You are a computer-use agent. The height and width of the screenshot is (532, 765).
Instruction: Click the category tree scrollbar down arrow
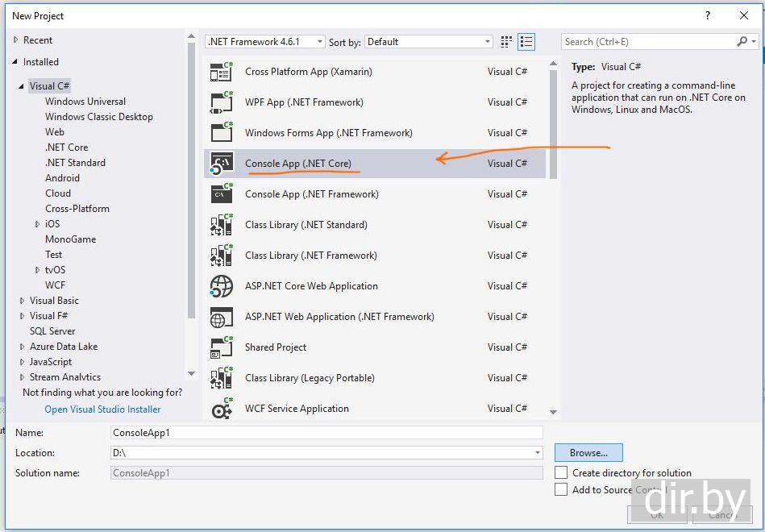tap(191, 374)
